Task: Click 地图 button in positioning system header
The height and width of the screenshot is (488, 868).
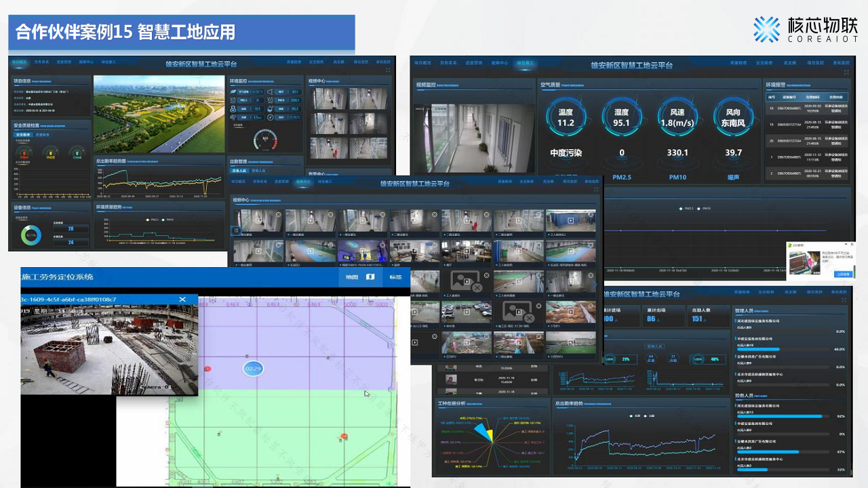Action: 352,277
